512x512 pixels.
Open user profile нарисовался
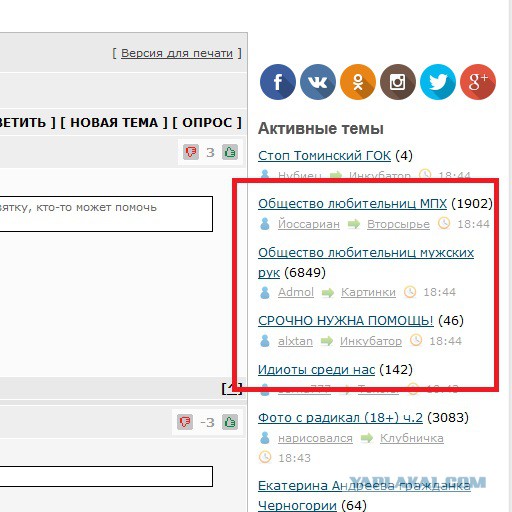[315, 438]
